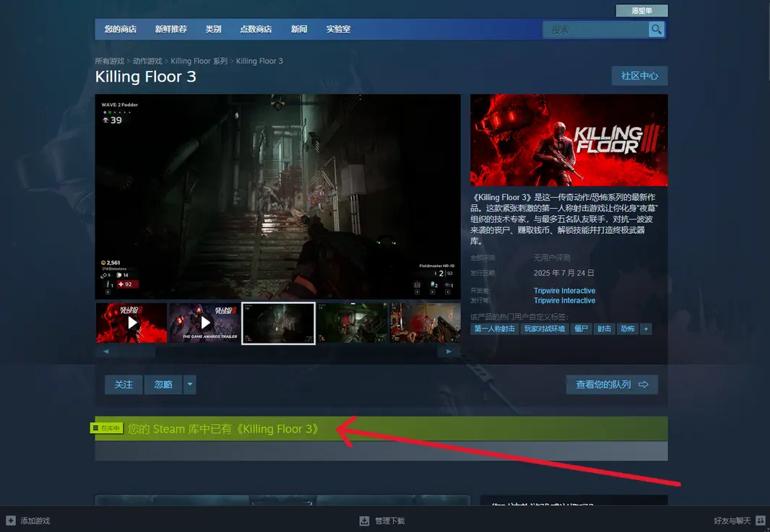
Task: Toggle the 忽略 ignore button
Action: pos(163,385)
